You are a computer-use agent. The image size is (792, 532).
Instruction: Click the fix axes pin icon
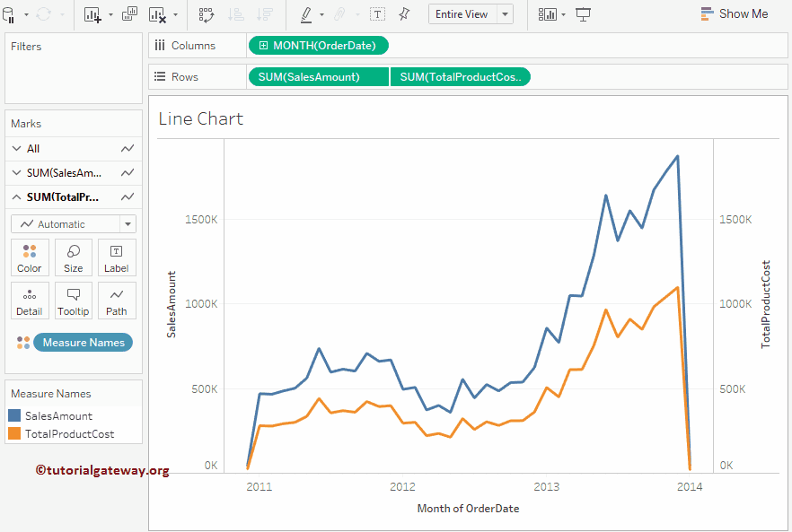404,14
